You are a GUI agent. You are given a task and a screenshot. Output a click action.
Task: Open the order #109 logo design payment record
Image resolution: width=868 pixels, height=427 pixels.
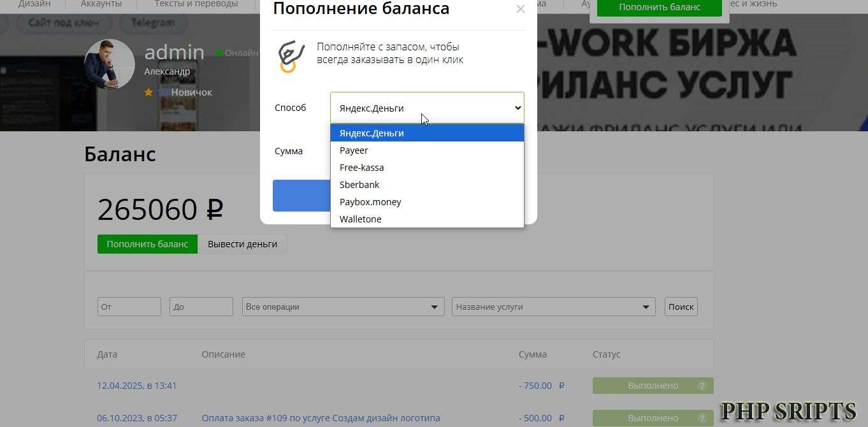[321, 418]
